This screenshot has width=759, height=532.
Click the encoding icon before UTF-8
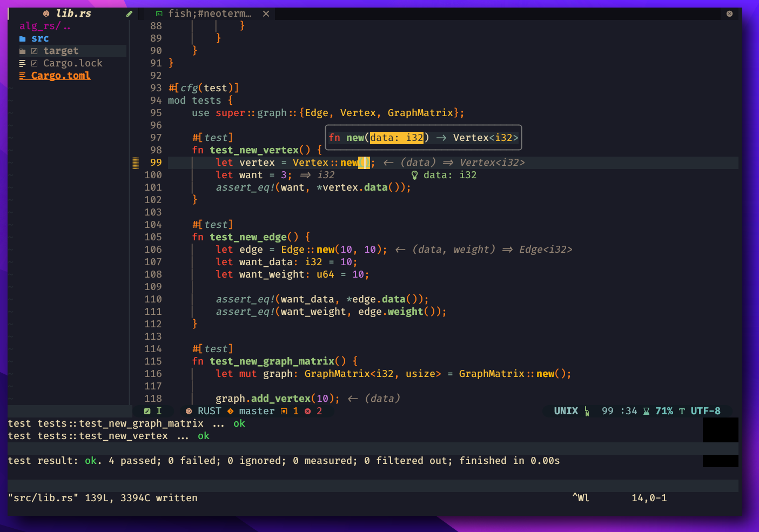682,411
